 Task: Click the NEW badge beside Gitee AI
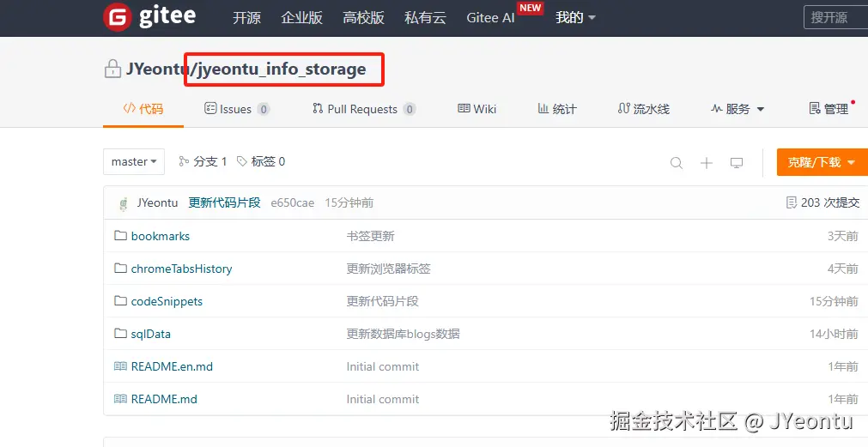point(530,8)
